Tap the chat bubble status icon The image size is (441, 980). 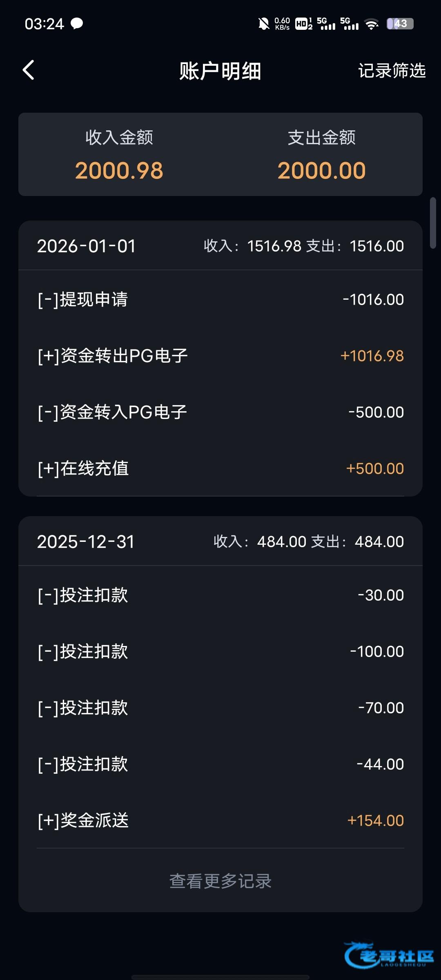pyautogui.click(x=77, y=24)
